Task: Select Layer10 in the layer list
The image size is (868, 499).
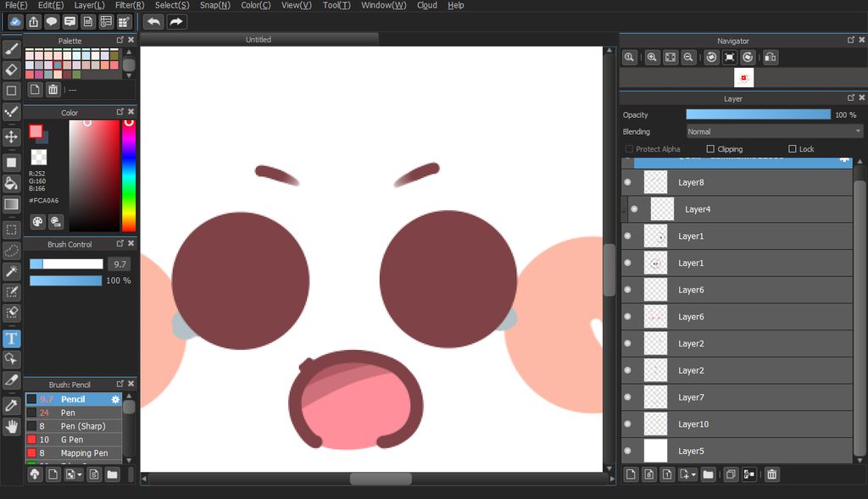Action: (737, 424)
